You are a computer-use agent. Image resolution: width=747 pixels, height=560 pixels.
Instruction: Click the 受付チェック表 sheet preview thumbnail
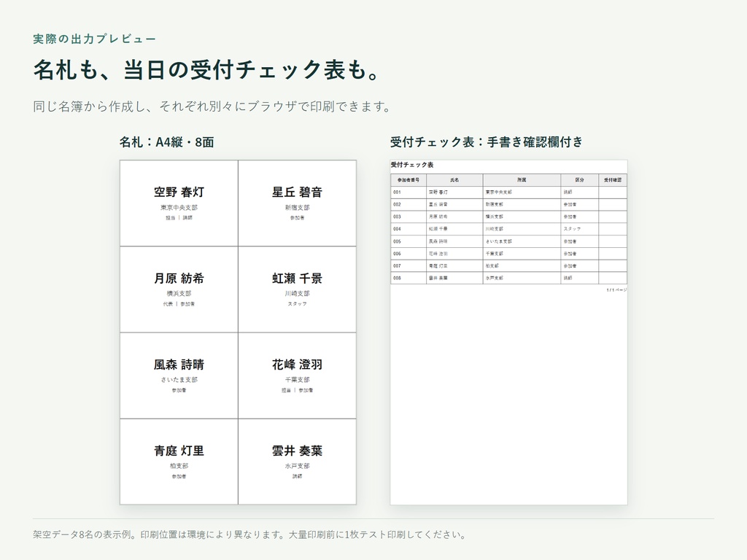point(508,332)
